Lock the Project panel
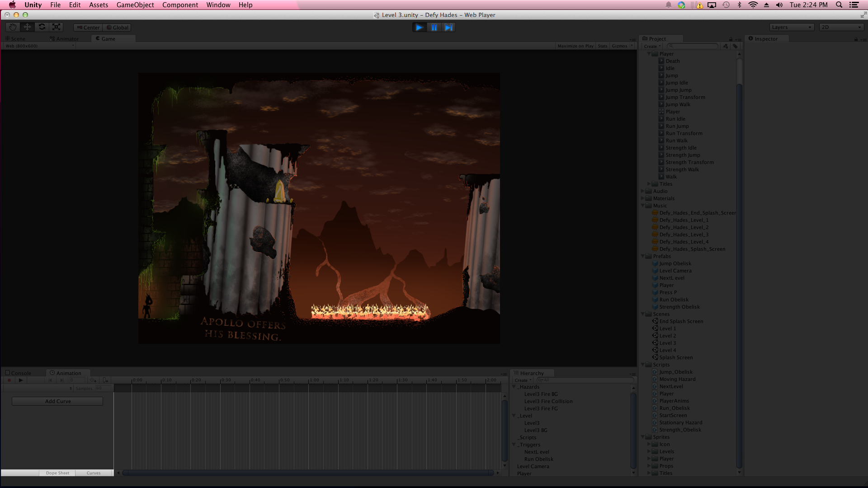This screenshot has height=488, width=868. pos(731,39)
